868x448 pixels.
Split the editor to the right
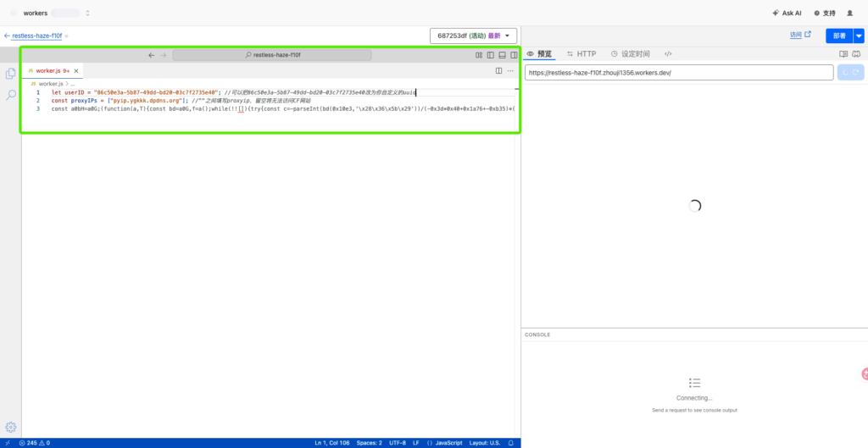pyautogui.click(x=498, y=71)
